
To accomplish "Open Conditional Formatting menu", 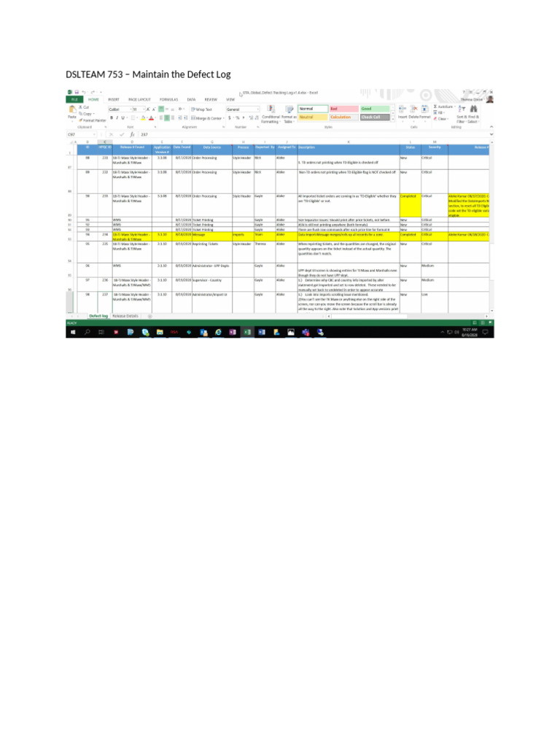I will click(x=271, y=115).
